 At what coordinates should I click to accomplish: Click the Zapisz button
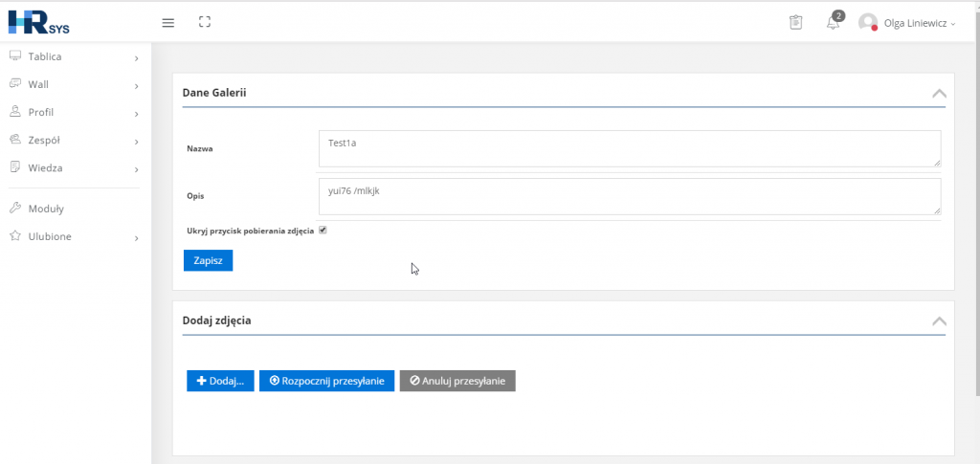208,260
